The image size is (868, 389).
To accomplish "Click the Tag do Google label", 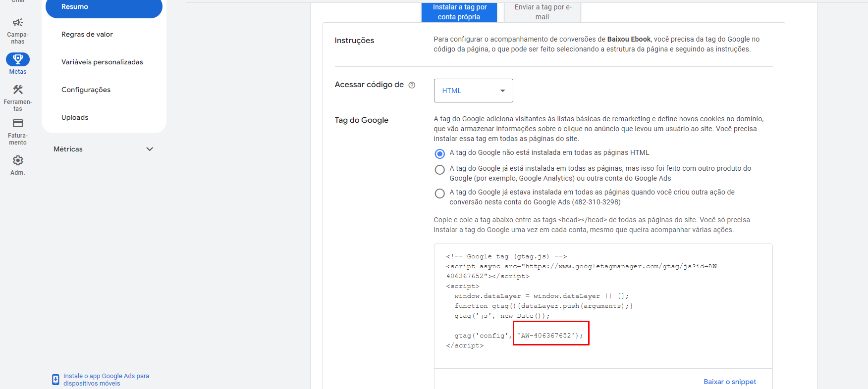I will pyautogui.click(x=361, y=120).
